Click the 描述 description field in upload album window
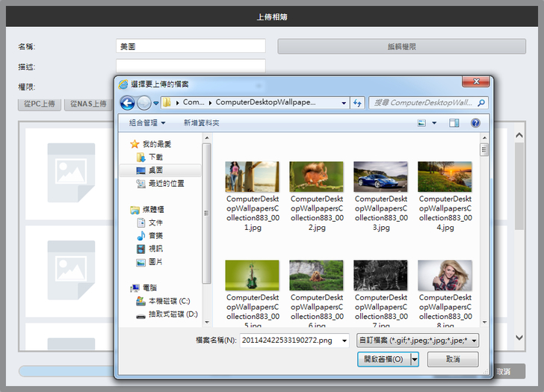The image size is (544, 392). [x=191, y=66]
